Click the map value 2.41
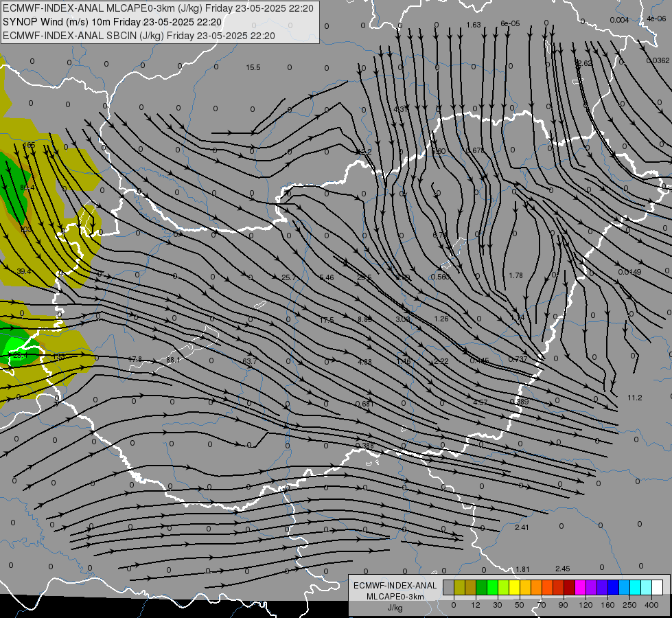 [522, 527]
